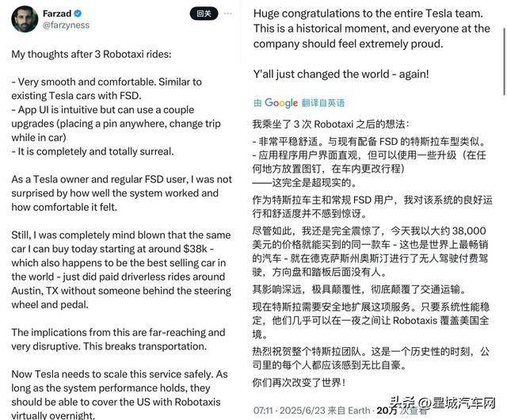This screenshot has height=420, width=507.
Task: Click the blue verified badge next to Farzad
Action: pos(78,14)
